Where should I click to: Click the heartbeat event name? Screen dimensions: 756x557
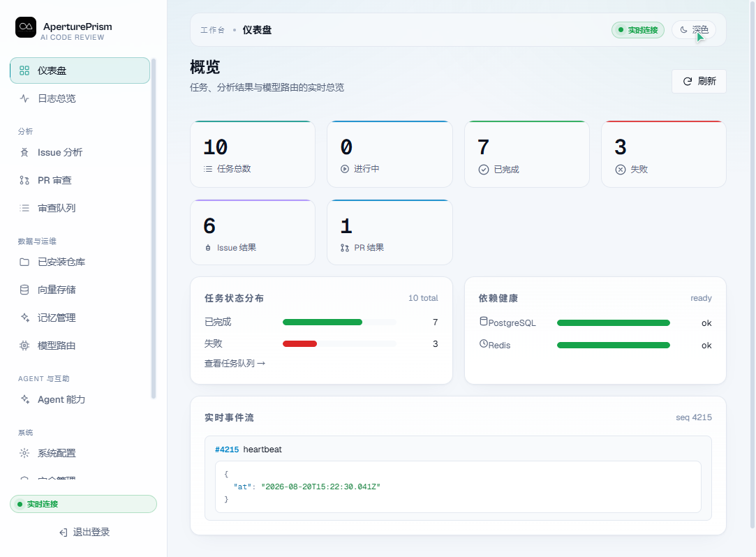262,450
